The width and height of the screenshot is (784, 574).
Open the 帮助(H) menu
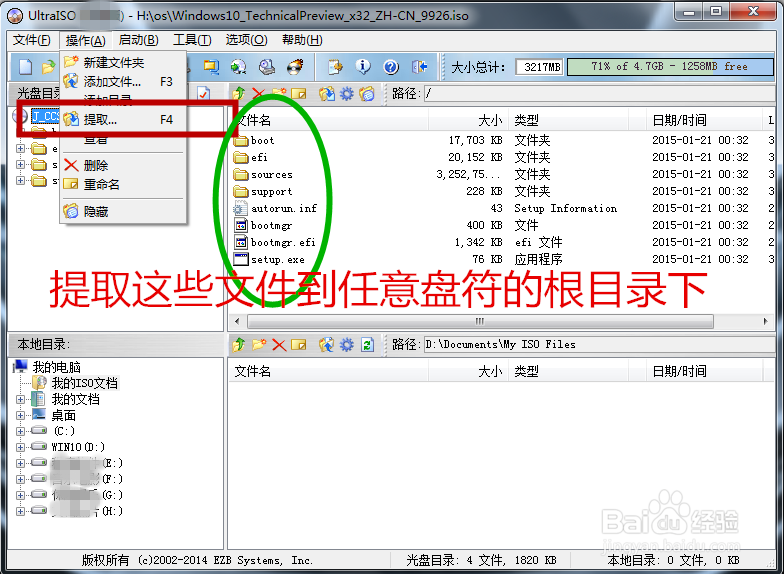click(x=302, y=40)
